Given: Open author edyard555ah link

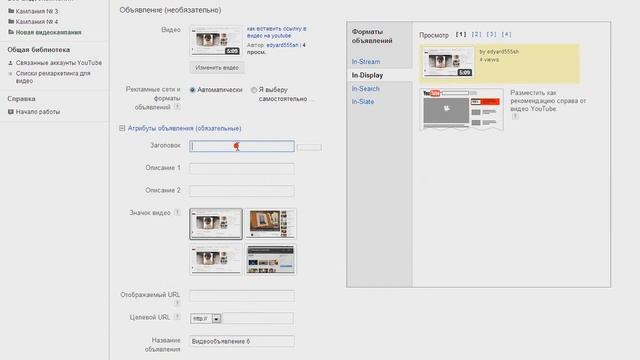Looking at the screenshot, I should tap(282, 45).
